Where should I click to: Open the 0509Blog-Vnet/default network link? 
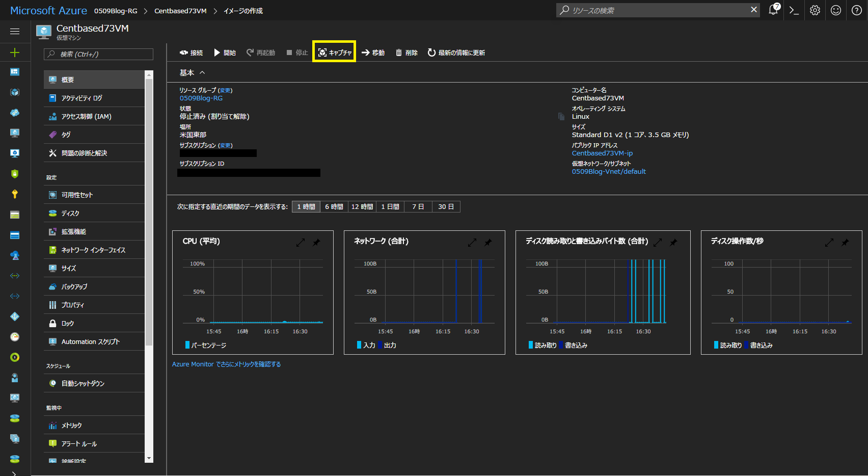click(609, 172)
